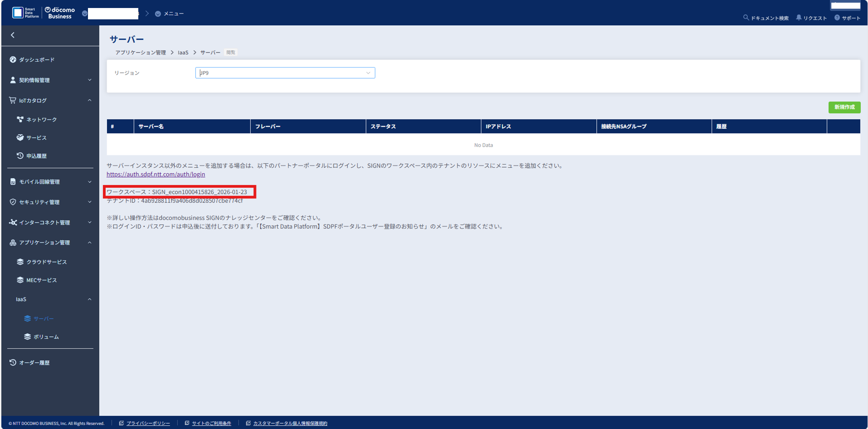Click the request bell icon
Screen dimensions: 868x429
click(799, 18)
